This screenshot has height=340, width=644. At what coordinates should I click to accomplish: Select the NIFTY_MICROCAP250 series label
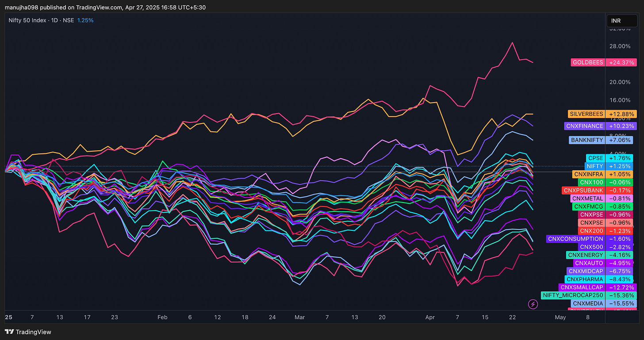(573, 295)
